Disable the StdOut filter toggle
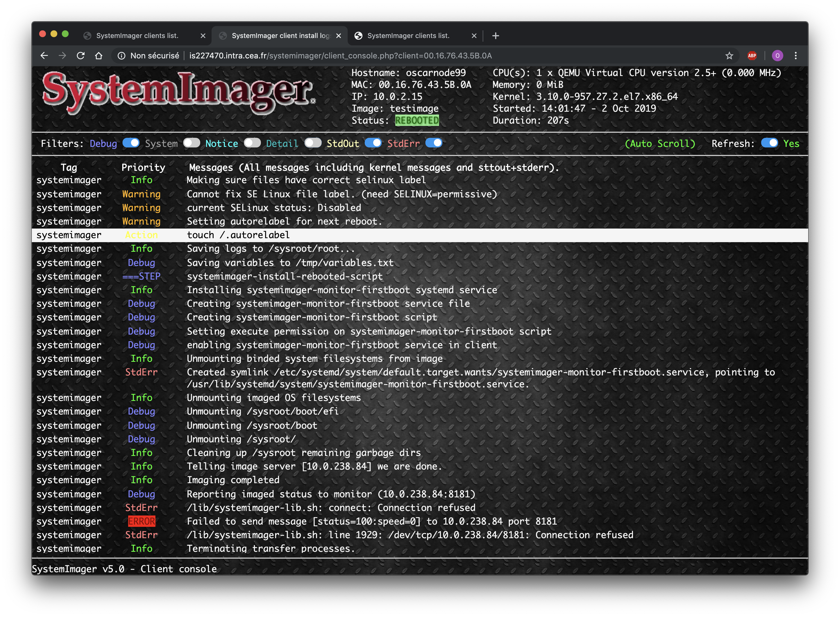Screen dimensions: 840x617 click(x=373, y=143)
